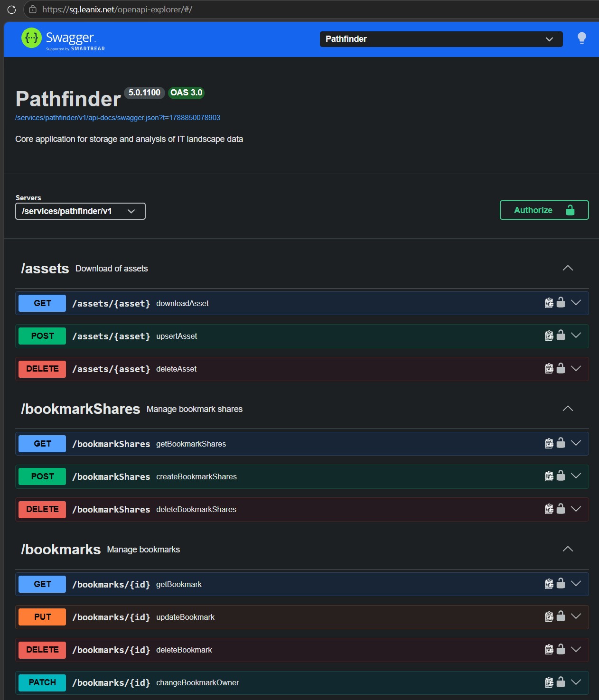Click the Swagger logo

click(x=63, y=39)
